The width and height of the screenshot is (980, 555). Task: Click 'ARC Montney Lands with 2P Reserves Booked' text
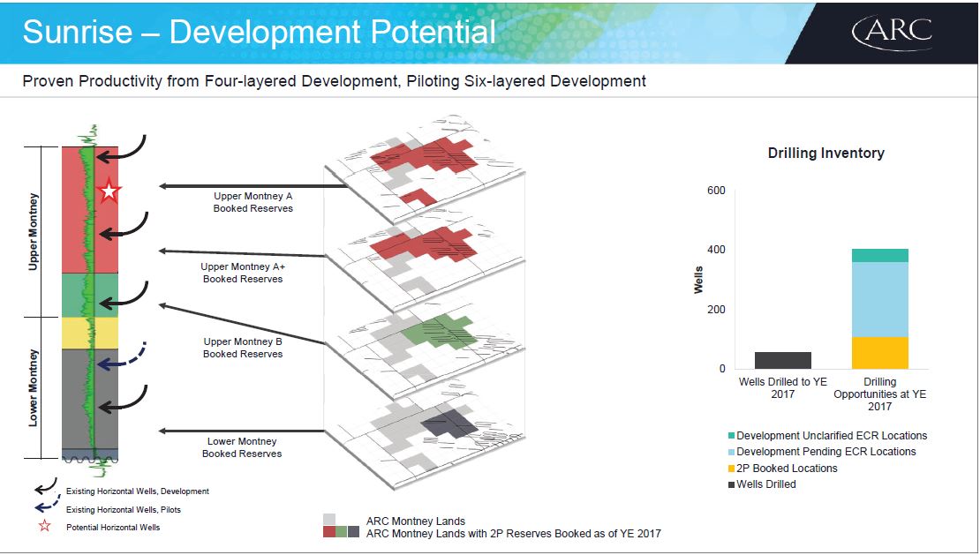pos(513,533)
